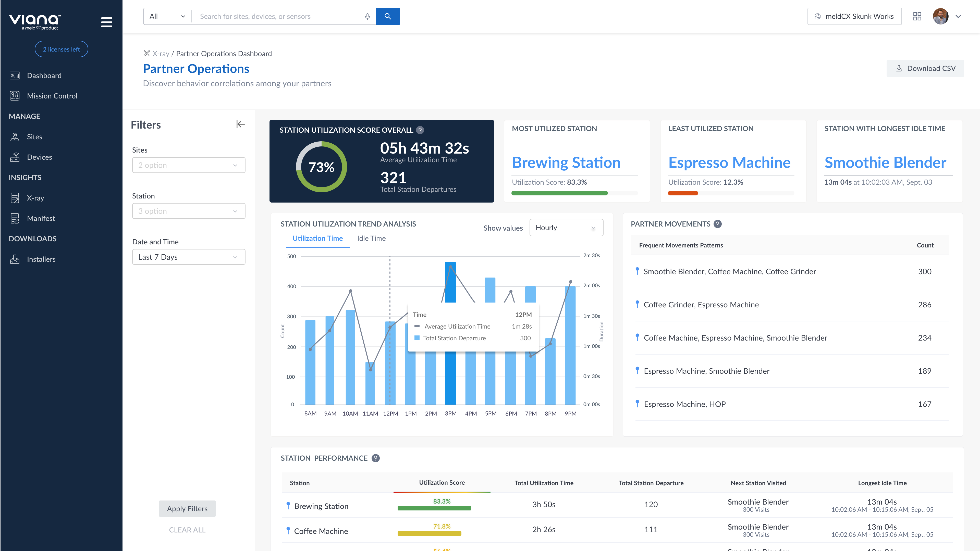Open the apps grid icon in the header
Image resolution: width=980 pixels, height=551 pixels.
coord(917,16)
